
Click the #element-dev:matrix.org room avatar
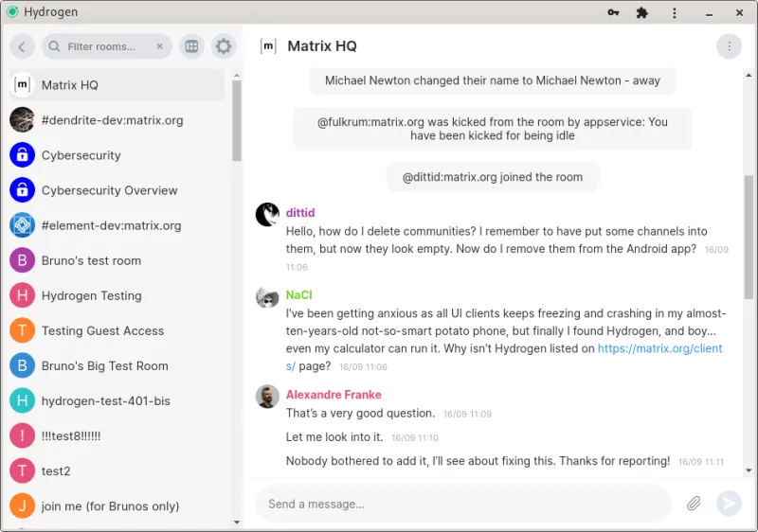point(22,225)
